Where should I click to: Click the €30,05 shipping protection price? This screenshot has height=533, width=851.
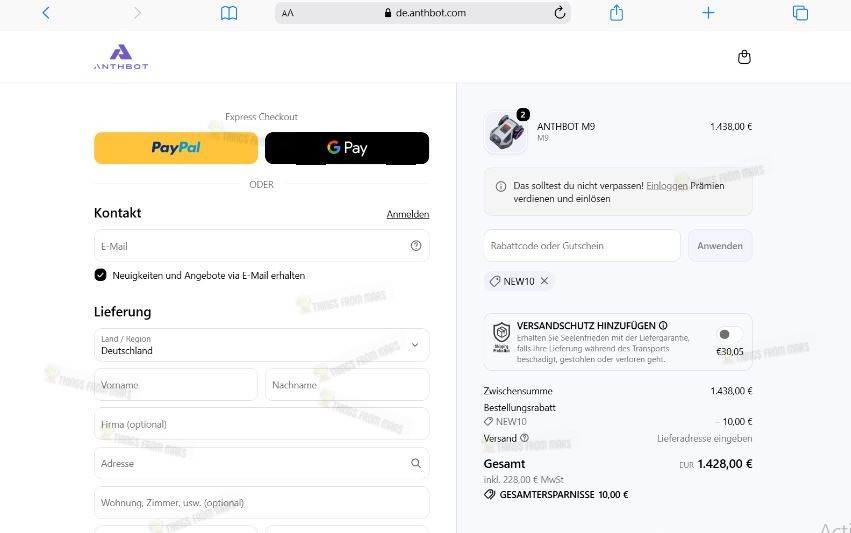coord(729,352)
